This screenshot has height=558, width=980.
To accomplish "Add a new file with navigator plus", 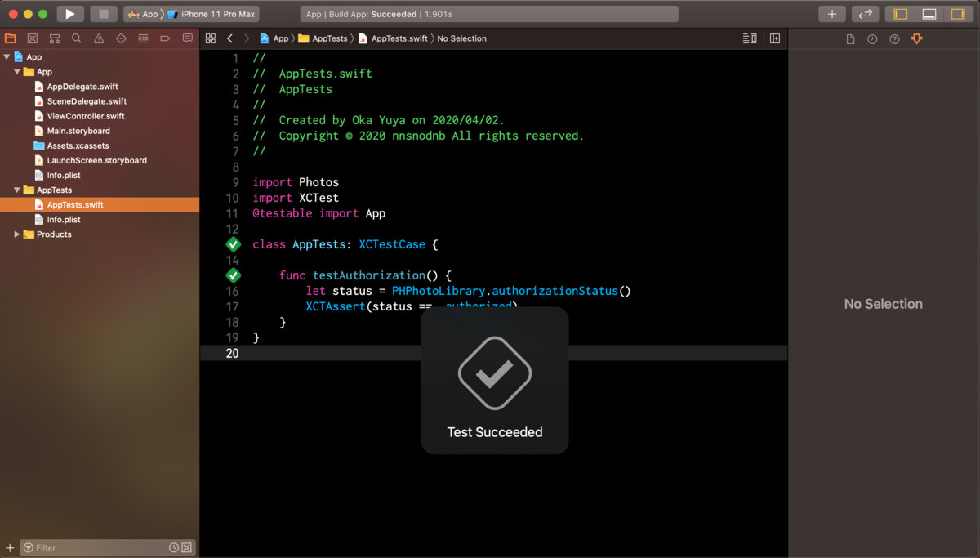I will coord(10,547).
